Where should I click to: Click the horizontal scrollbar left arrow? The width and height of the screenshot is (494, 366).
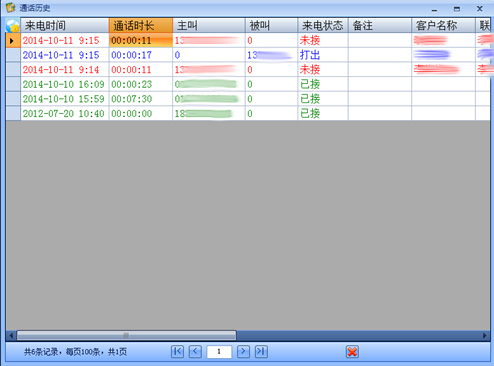[x=11, y=335]
